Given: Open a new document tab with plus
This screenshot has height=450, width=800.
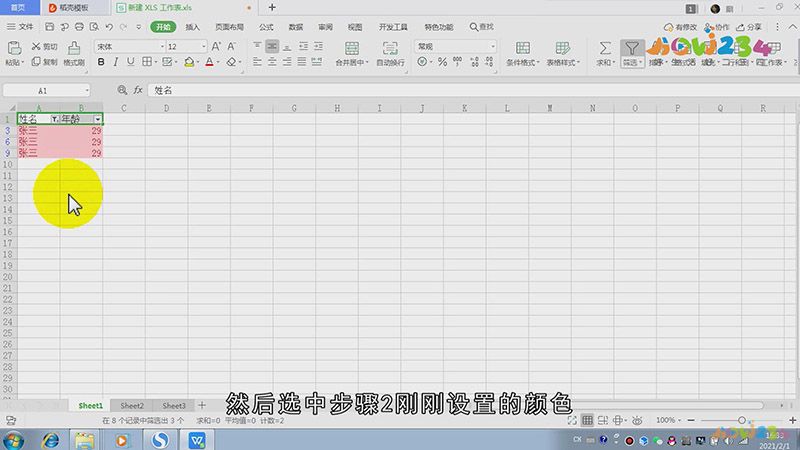Looking at the screenshot, I should tap(272, 7).
